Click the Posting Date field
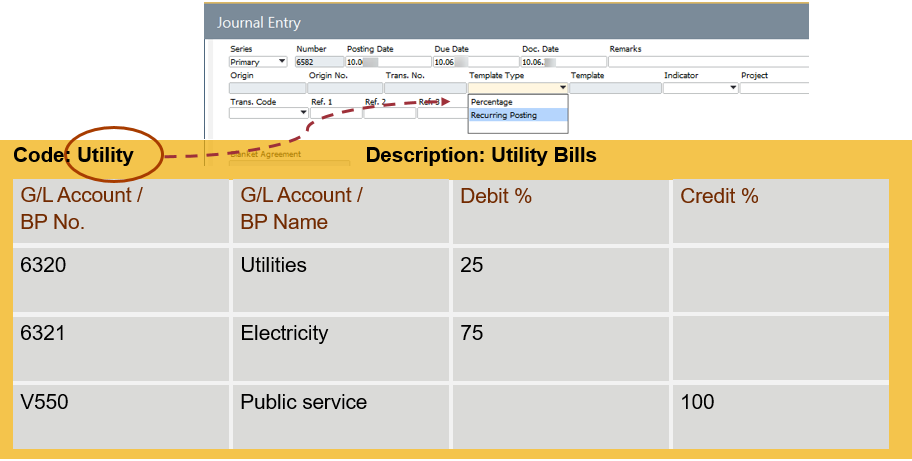The image size is (912, 461). click(389, 62)
